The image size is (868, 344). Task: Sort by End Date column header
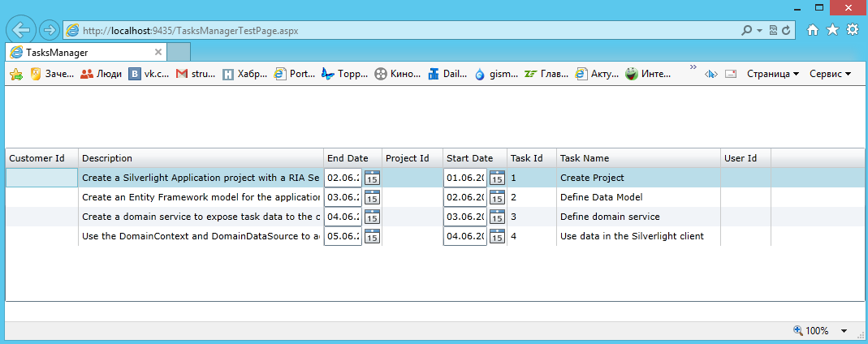click(x=352, y=158)
